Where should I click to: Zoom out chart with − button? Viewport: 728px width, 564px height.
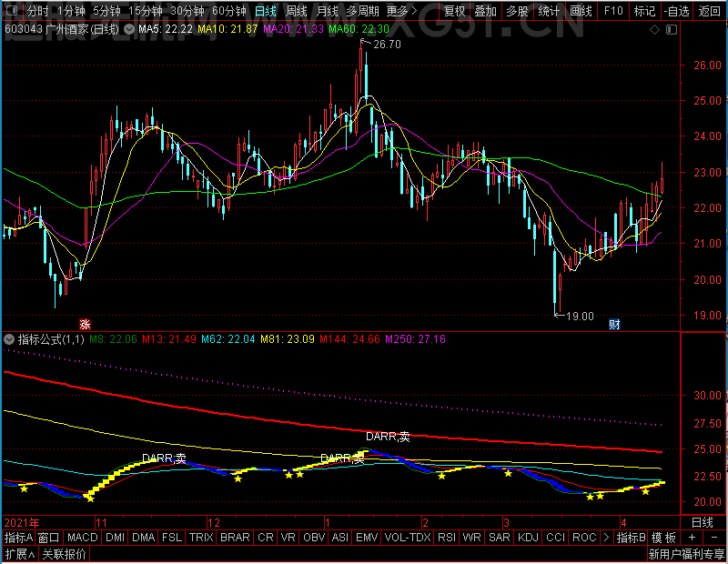(714, 538)
